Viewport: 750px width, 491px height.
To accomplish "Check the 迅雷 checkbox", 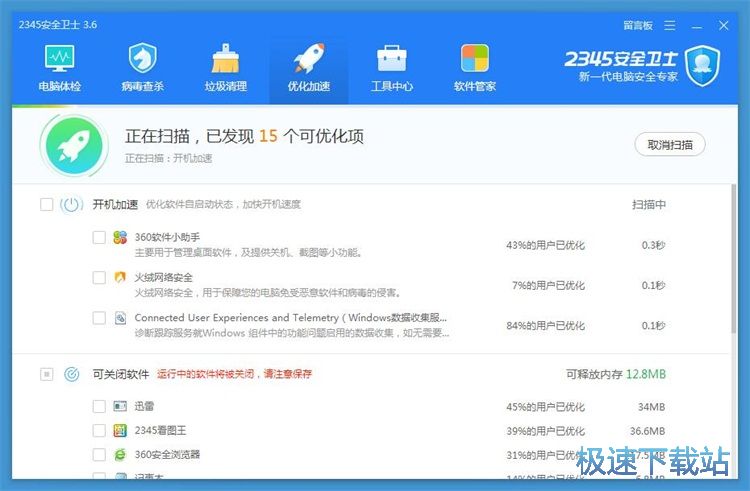I will click(x=99, y=406).
